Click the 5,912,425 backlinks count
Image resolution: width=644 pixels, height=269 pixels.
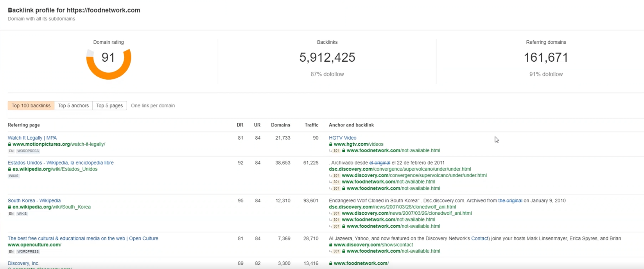(327, 57)
